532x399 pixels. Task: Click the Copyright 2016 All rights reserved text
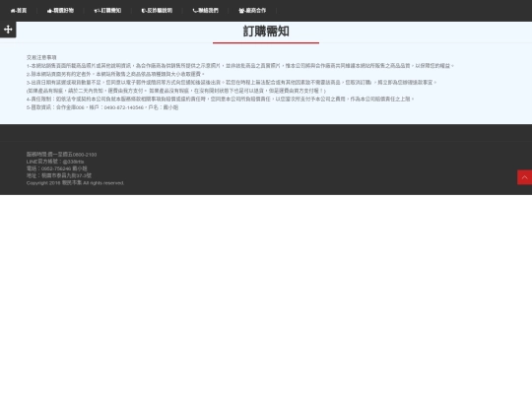coord(75,183)
